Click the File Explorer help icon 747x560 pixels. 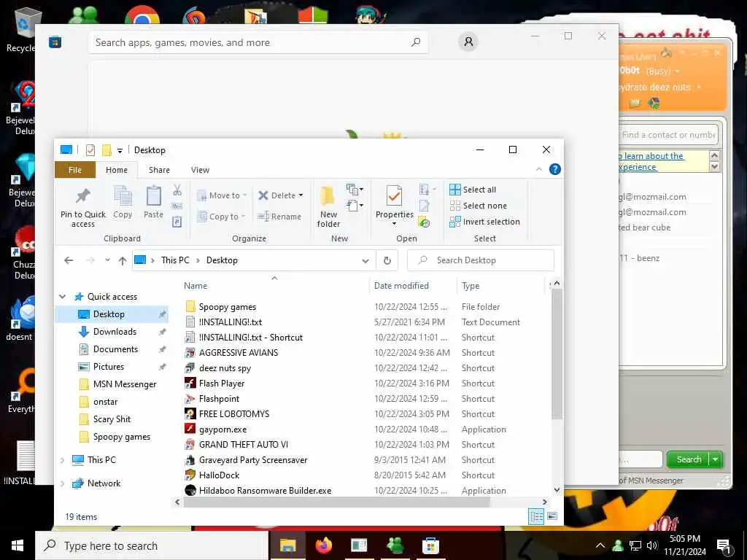point(554,169)
